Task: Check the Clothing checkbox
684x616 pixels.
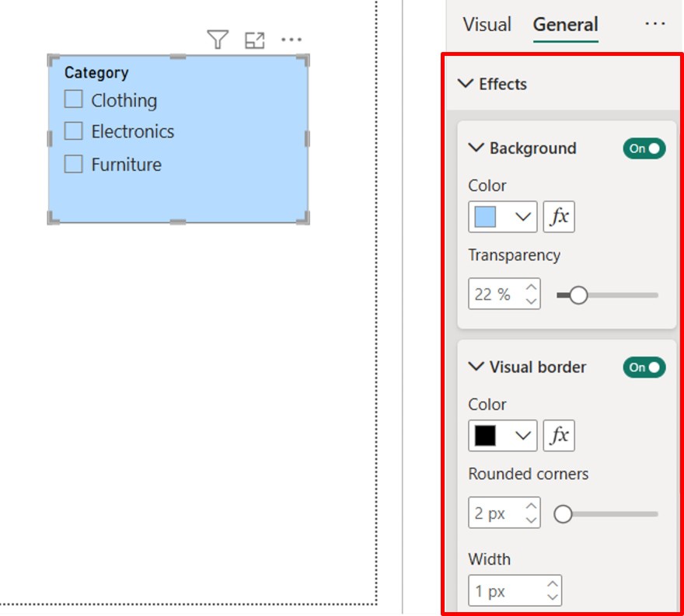Action: 74,99
